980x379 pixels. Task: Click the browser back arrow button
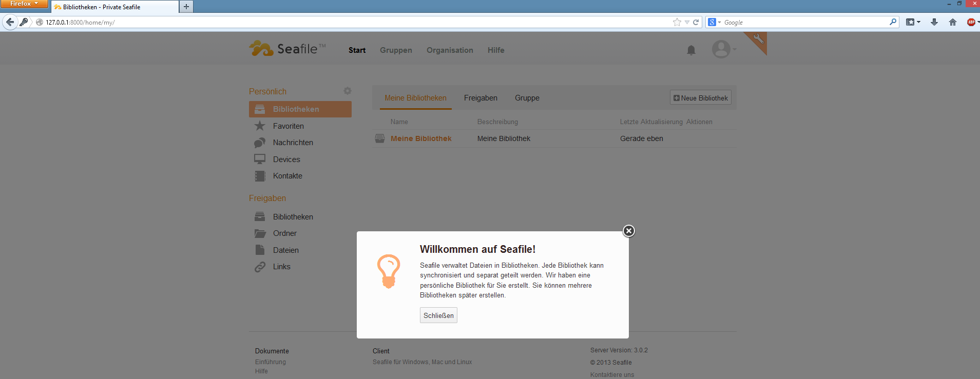point(10,22)
